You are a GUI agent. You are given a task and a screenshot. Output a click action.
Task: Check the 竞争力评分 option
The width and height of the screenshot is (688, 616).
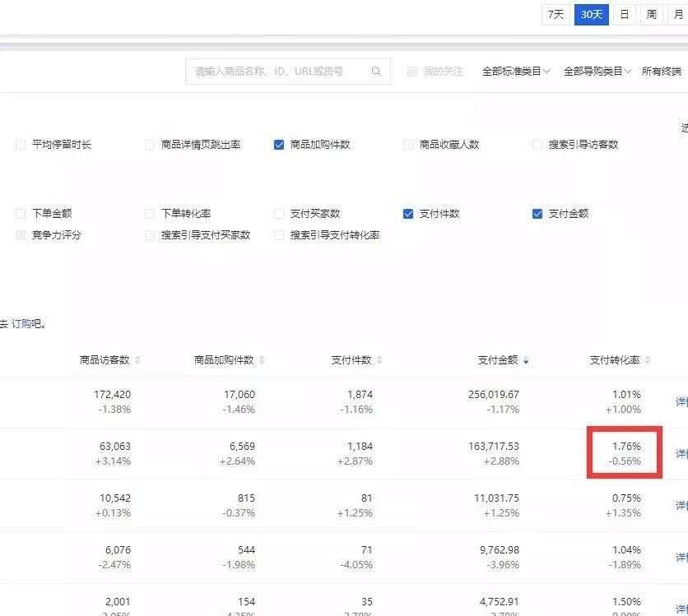(20, 236)
